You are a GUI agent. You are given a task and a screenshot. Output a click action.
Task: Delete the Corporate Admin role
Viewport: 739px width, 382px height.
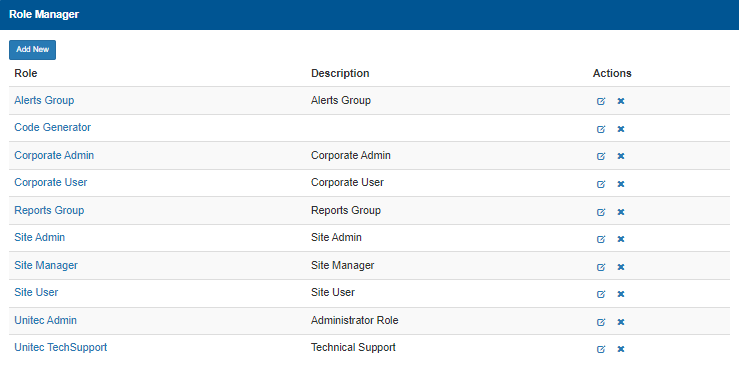[621, 156]
